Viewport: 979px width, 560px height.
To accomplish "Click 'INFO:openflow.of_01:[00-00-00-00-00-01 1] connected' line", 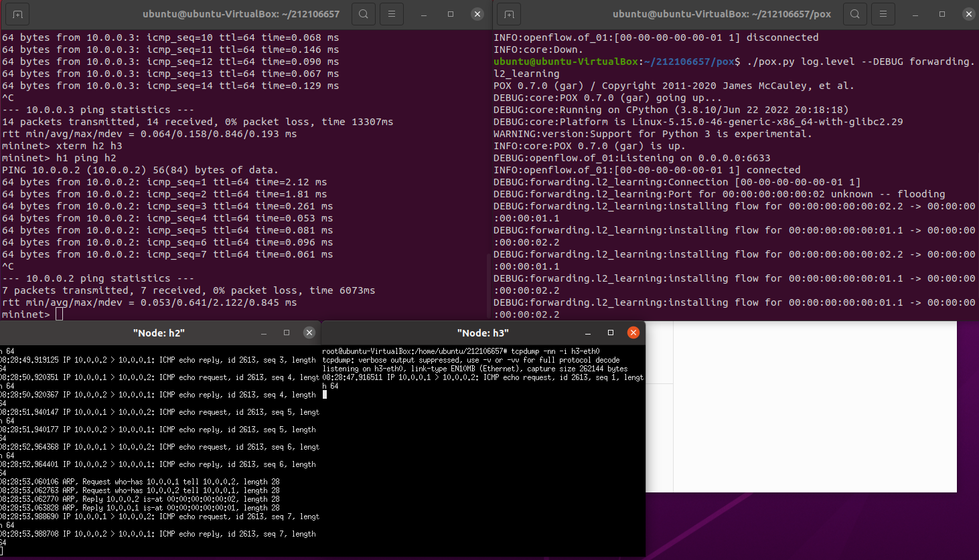I will click(647, 170).
